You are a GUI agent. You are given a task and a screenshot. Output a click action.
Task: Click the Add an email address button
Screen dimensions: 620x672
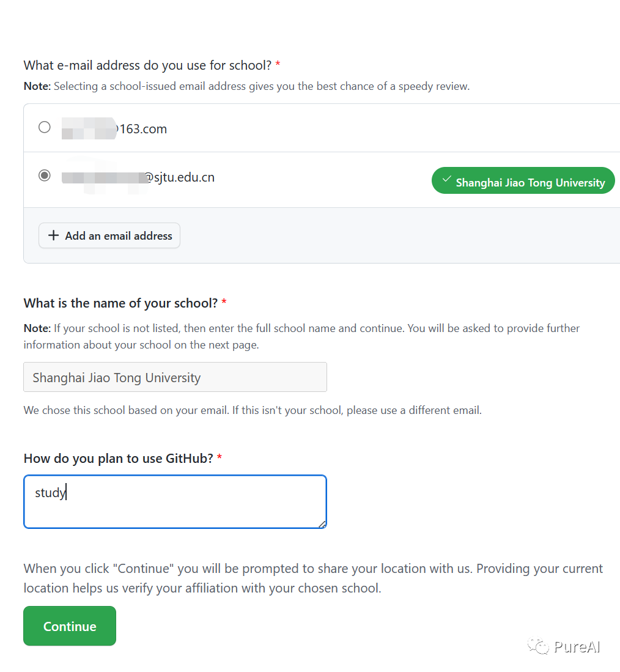[109, 235]
